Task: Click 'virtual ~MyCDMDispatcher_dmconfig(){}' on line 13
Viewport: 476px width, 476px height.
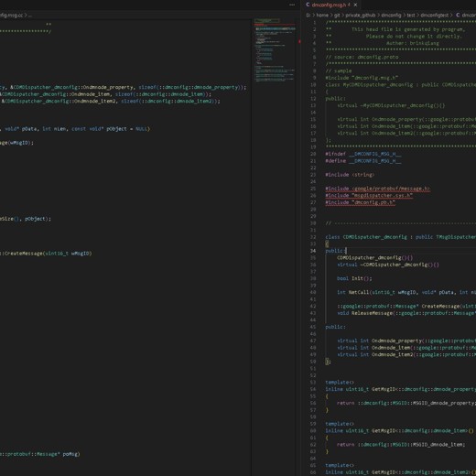Action: click(391, 105)
